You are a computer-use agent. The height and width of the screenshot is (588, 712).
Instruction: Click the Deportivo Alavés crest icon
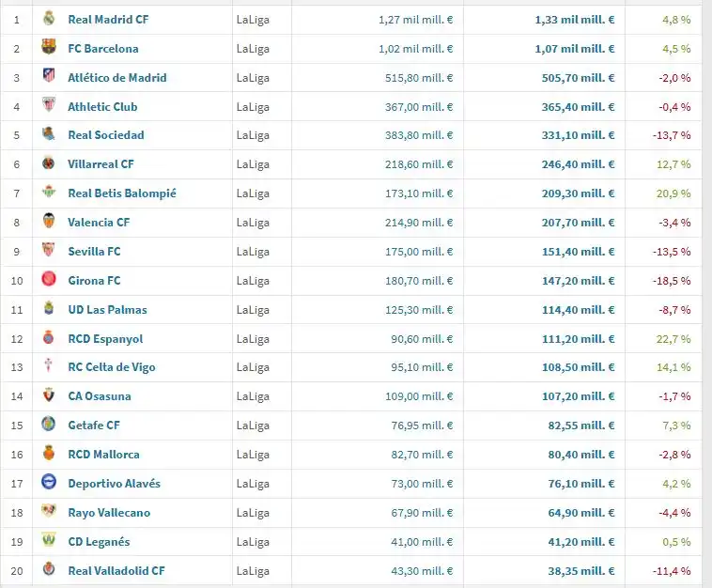coord(49,483)
